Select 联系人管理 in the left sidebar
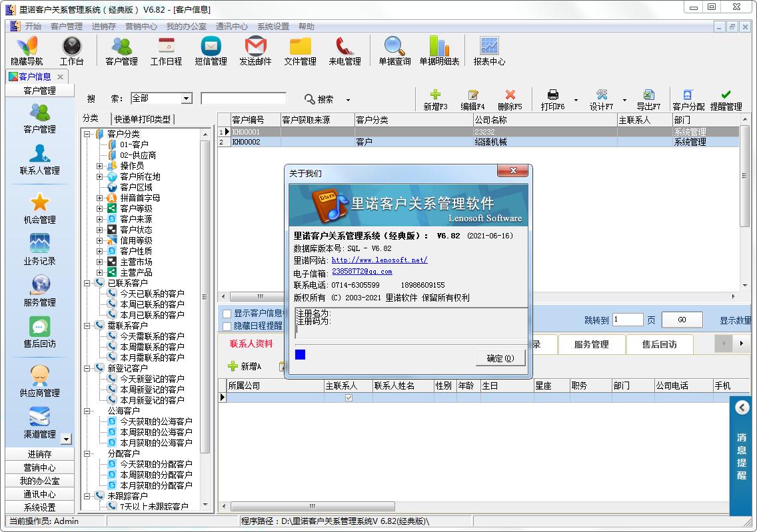757x532 pixels. tap(39, 160)
